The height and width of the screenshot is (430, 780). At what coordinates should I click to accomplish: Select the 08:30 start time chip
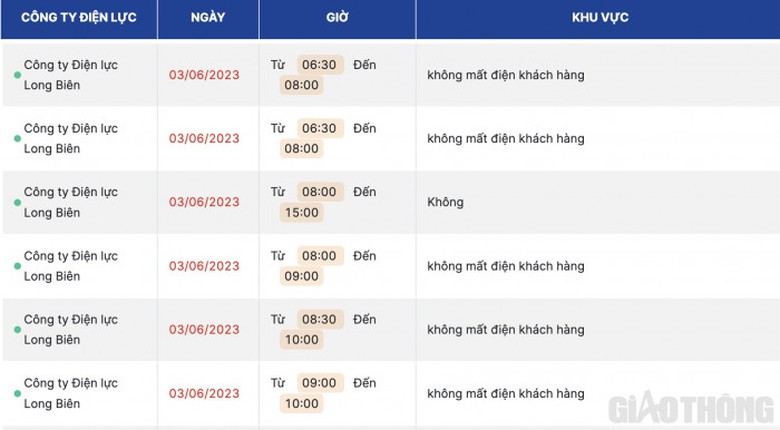coord(320,320)
